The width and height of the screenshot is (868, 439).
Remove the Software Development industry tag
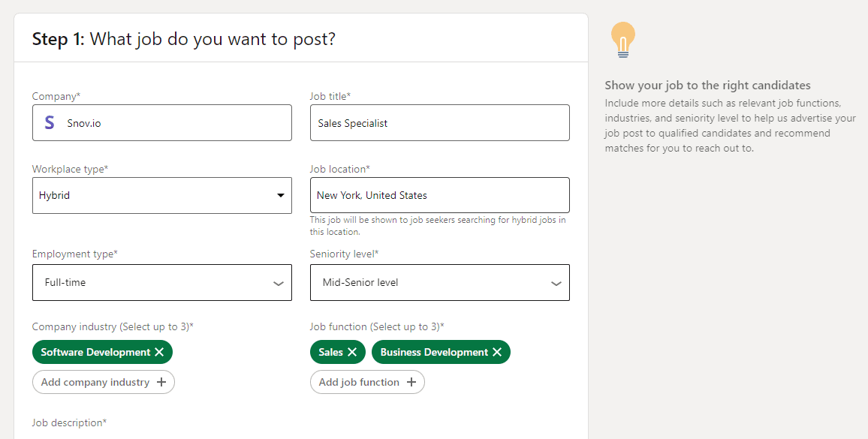[159, 352]
